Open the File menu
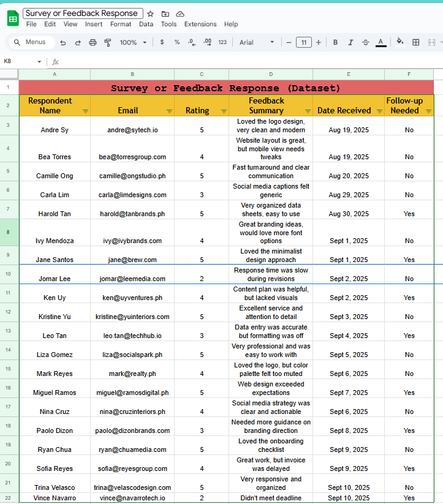The height and width of the screenshot is (504, 443). pyautogui.click(x=31, y=24)
